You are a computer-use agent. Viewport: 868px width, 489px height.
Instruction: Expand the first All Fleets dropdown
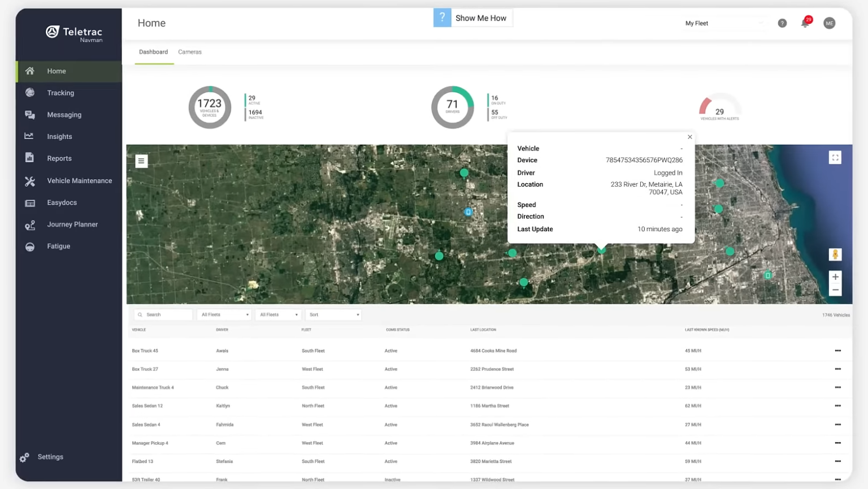coord(224,315)
